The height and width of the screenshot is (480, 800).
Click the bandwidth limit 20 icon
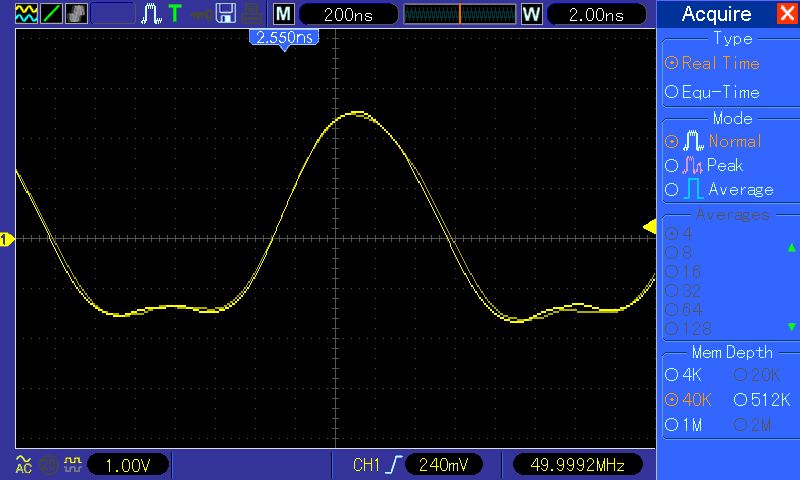pos(48,464)
